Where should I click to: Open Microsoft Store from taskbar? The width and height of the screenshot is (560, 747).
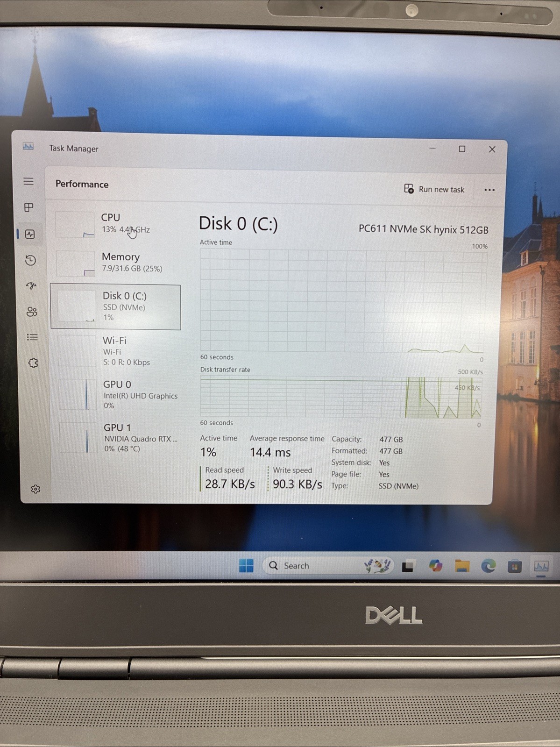coord(515,566)
